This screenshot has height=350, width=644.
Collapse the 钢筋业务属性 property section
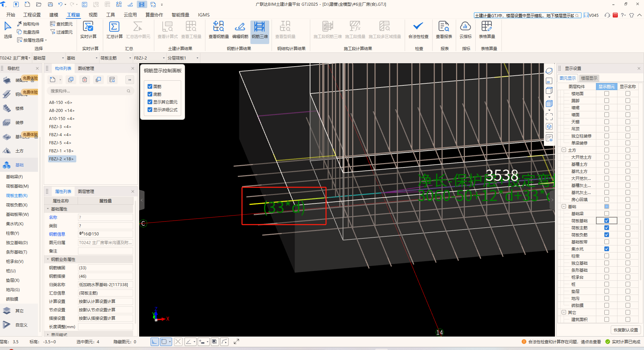click(x=48, y=259)
